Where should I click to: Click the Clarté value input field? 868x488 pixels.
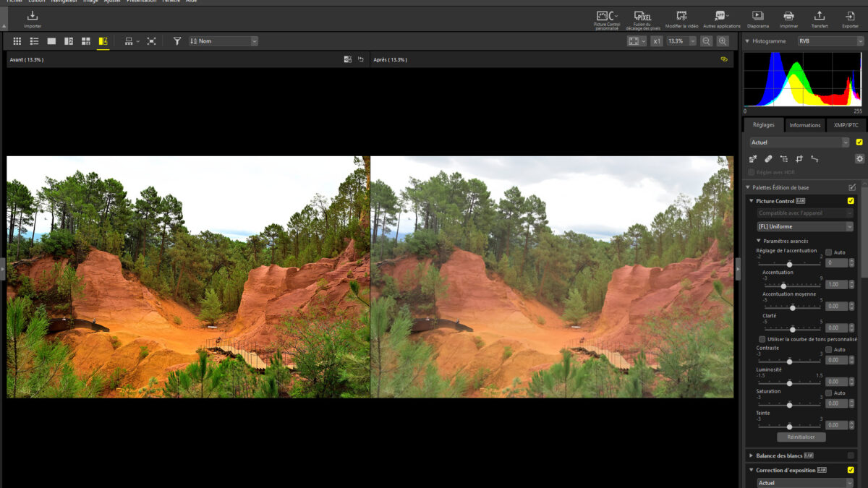tap(836, 328)
